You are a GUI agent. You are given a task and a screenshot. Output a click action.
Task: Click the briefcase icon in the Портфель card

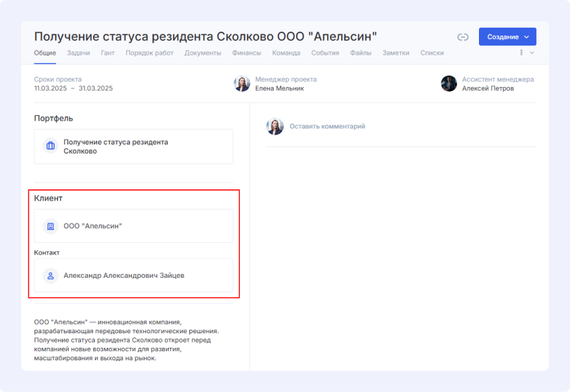point(49,146)
